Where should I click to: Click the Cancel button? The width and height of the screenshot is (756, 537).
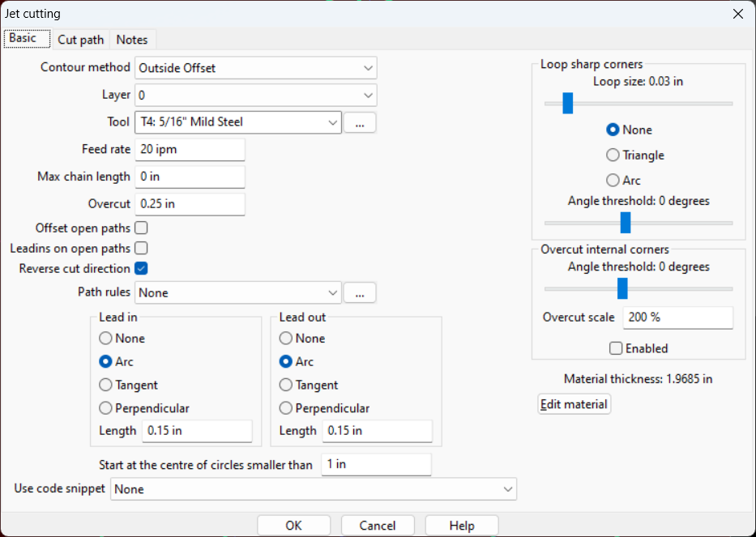pyautogui.click(x=378, y=526)
